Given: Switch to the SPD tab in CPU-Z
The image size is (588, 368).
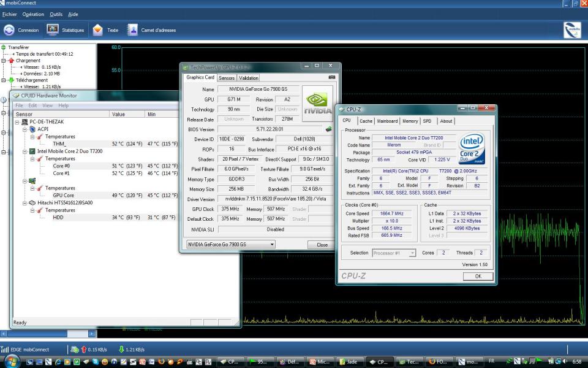Looking at the screenshot, I should click(x=427, y=121).
